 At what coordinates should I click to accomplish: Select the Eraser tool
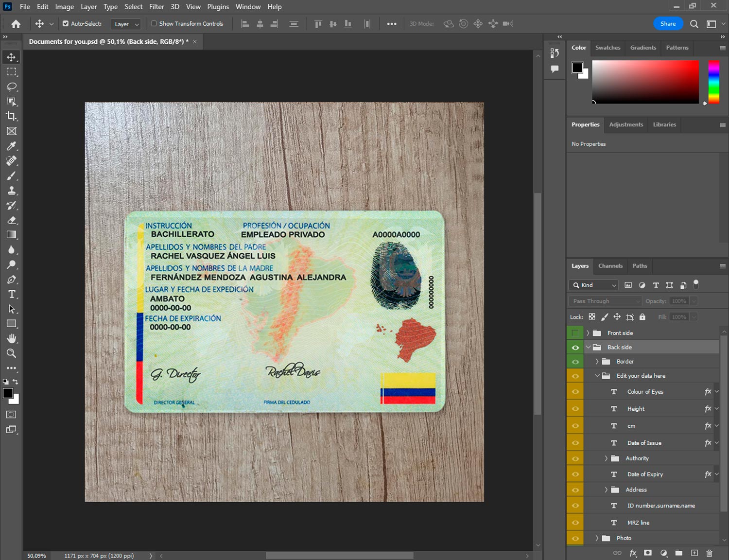click(x=12, y=220)
